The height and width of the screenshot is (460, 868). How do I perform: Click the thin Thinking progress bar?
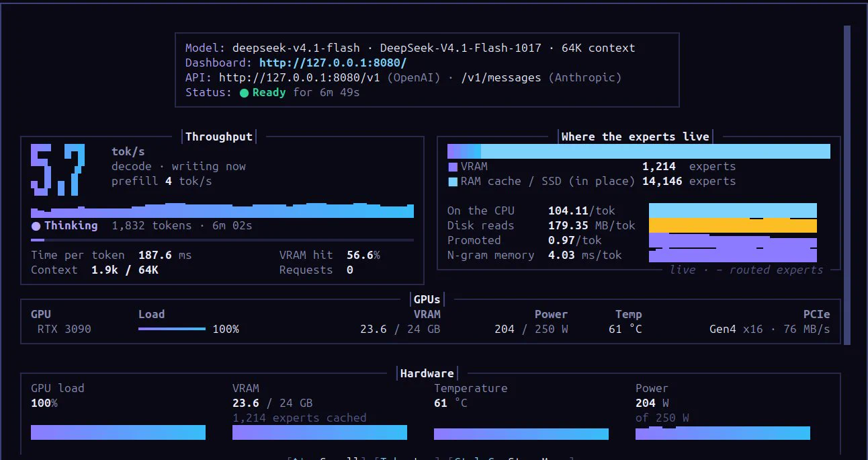222,239
